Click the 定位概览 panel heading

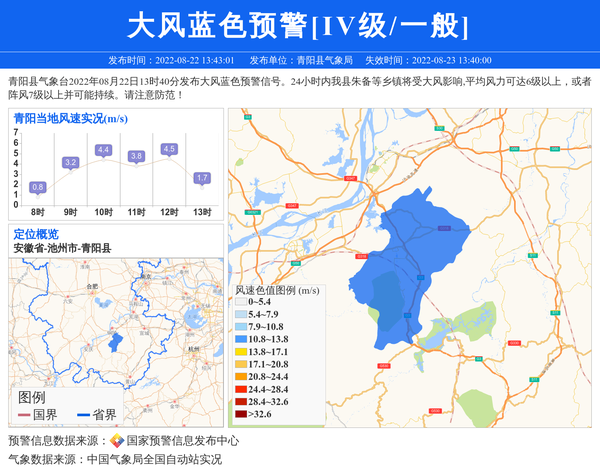(36, 234)
